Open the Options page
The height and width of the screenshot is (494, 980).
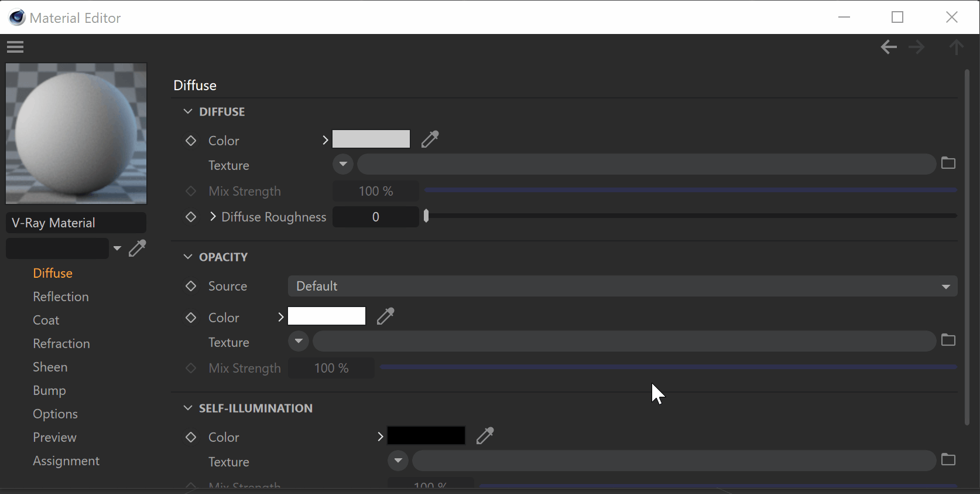tap(55, 414)
